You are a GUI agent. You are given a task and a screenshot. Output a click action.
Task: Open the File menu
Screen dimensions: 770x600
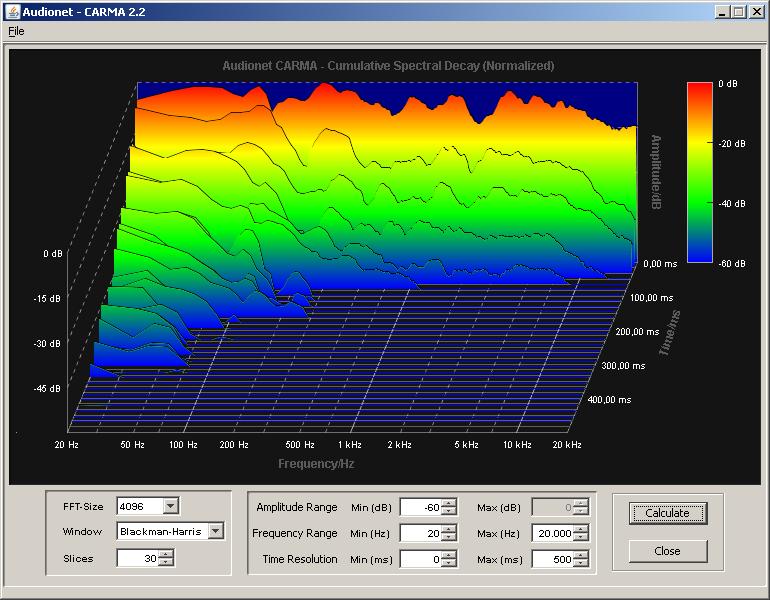click(15, 31)
